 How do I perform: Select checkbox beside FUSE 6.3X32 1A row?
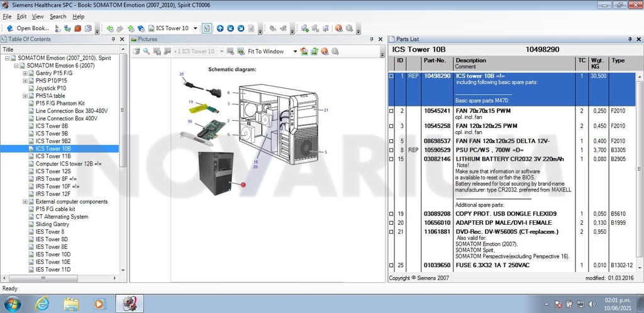tap(391, 265)
